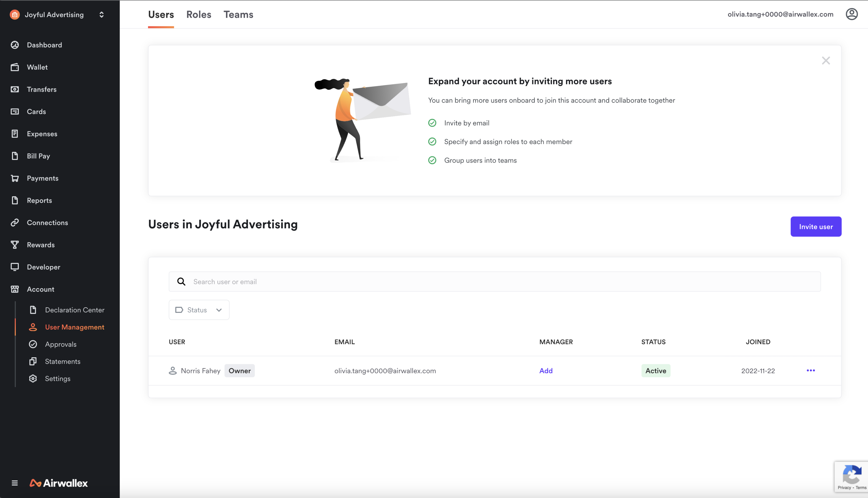Dismiss the invite users banner with X

(x=826, y=61)
